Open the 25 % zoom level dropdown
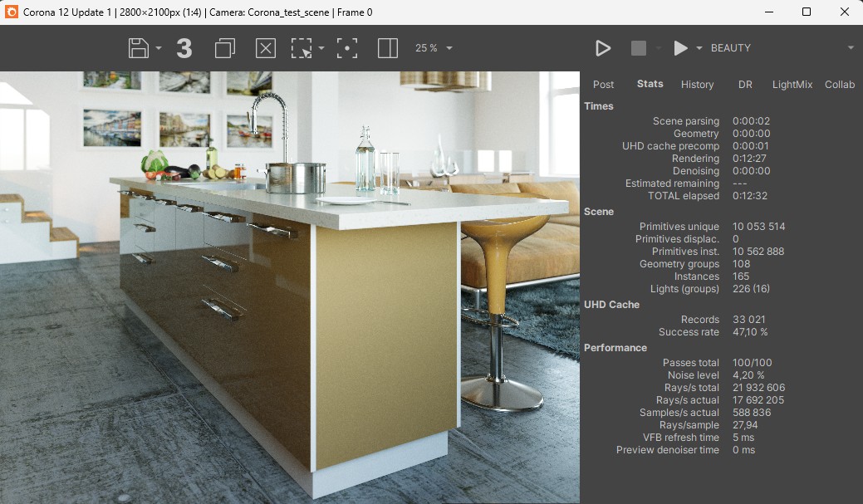This screenshot has width=863, height=504. (x=434, y=48)
